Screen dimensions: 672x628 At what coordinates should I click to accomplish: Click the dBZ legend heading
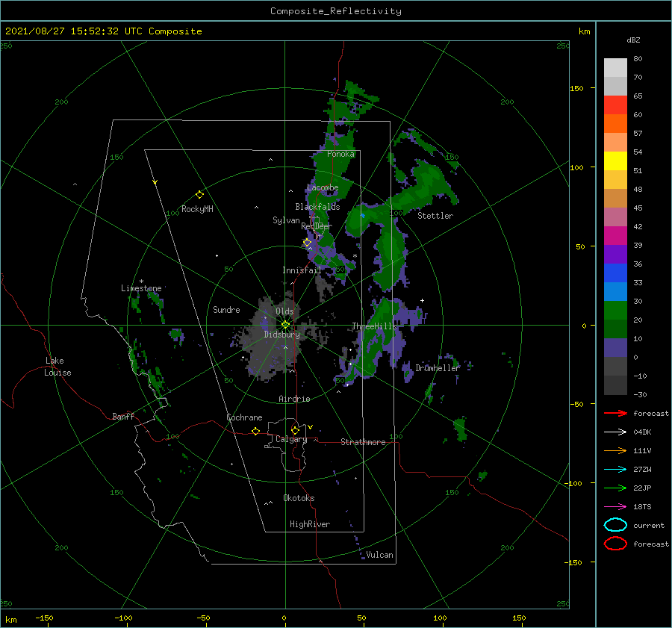point(633,40)
